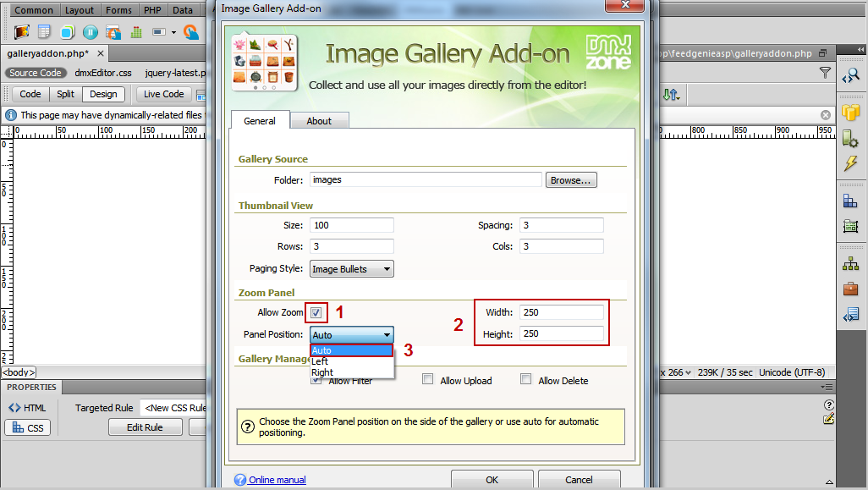Viewport: 868px width, 490px height.
Task: Open the Common insert tab
Action: point(34,10)
